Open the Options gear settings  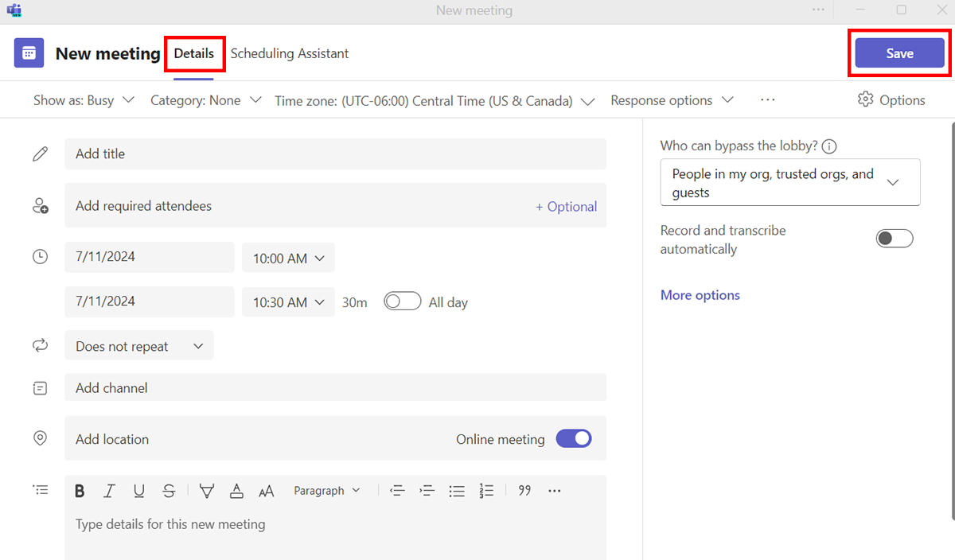click(891, 100)
